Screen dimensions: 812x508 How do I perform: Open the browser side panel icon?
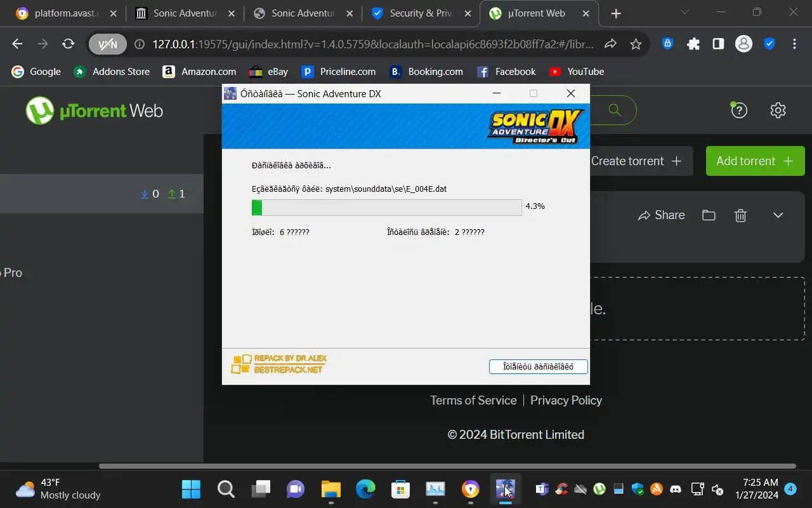click(x=718, y=44)
